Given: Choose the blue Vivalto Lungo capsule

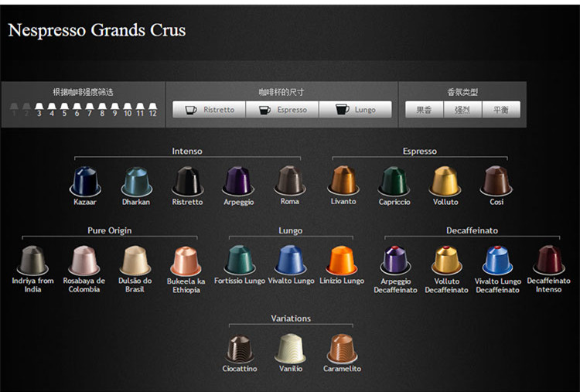Looking at the screenshot, I should point(291,260).
